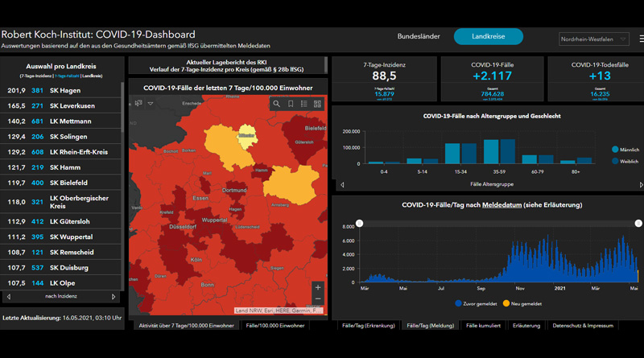Screen dimensions: 644x358
Task: Open map bookmarks icon
Action: tap(291, 104)
